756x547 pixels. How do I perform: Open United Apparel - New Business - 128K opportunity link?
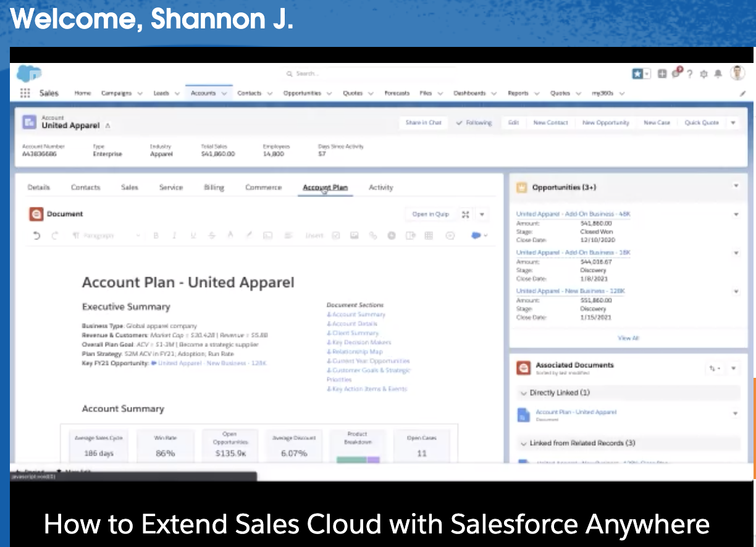pos(570,291)
